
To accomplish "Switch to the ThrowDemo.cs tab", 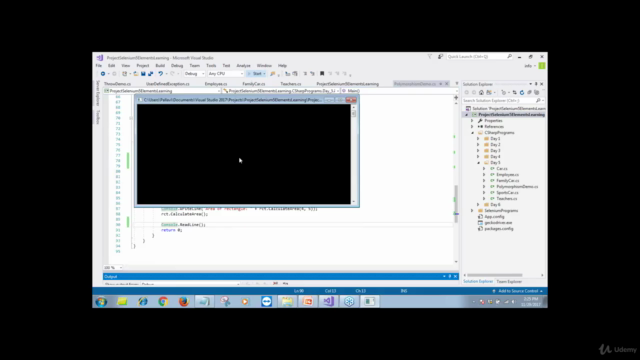I will coord(118,84).
